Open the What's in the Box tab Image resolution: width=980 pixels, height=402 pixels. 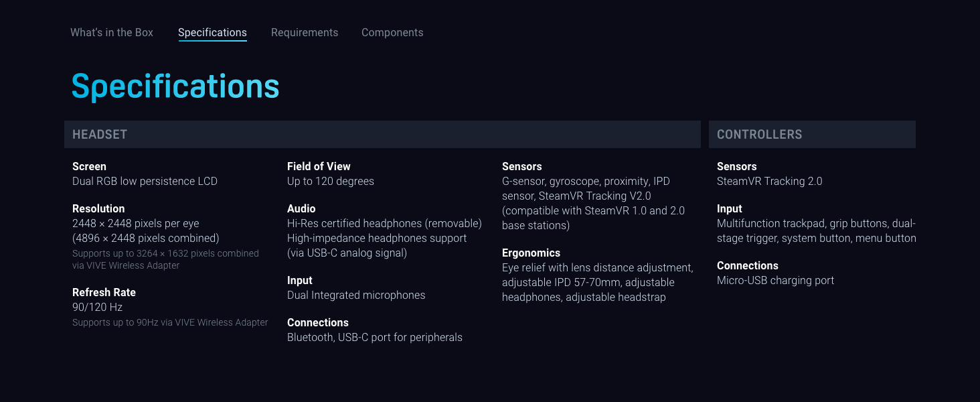pyautogui.click(x=111, y=32)
